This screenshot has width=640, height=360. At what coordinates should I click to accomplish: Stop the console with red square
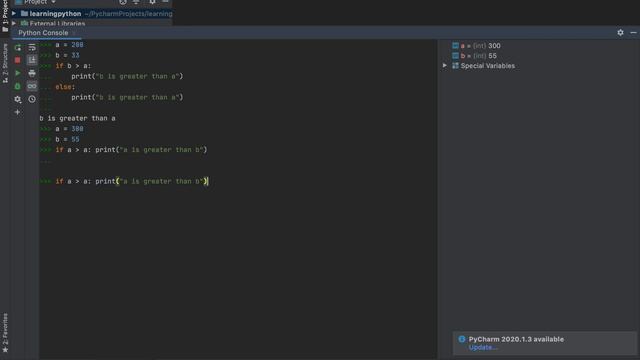pos(18,60)
